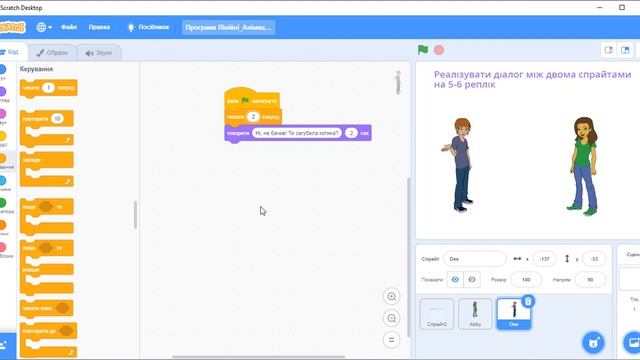Select the blue Рух motion category circle
The width and height of the screenshot is (640, 360).
coord(3,69)
